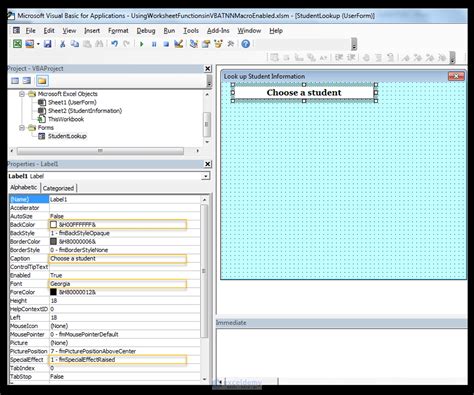Open the File menu
Screen dimensions: 474x395
(x=31, y=31)
